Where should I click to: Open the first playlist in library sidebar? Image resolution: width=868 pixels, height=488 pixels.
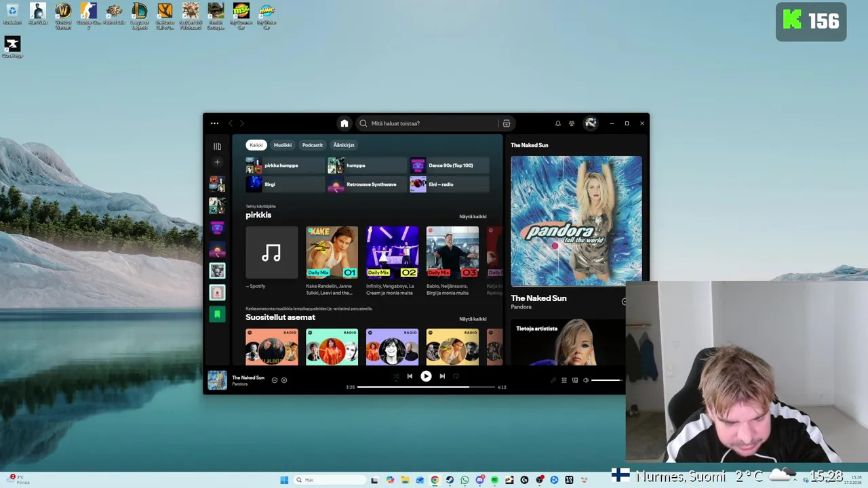pyautogui.click(x=217, y=184)
